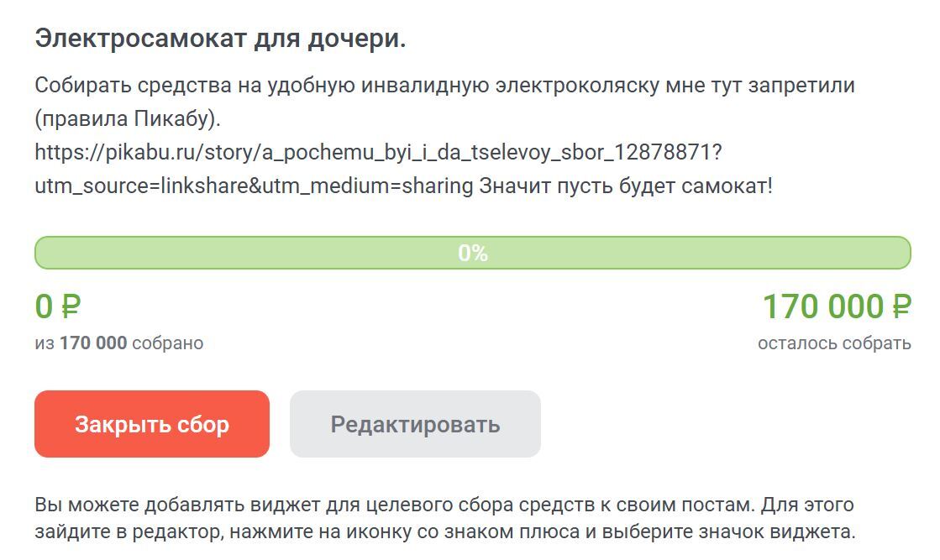Viewport: 940px width, 560px height.
Task: Click the ruble sign beside the 0 amount
Action: [x=71, y=307]
